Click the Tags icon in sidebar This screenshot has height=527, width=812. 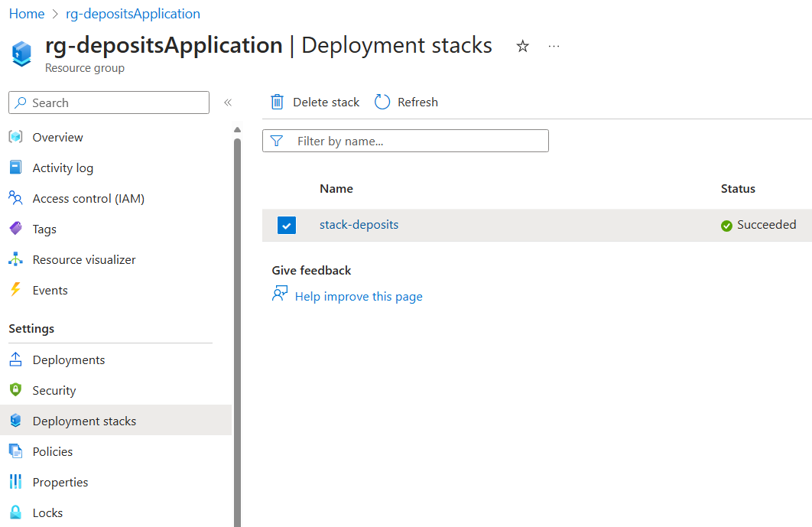[x=17, y=229]
